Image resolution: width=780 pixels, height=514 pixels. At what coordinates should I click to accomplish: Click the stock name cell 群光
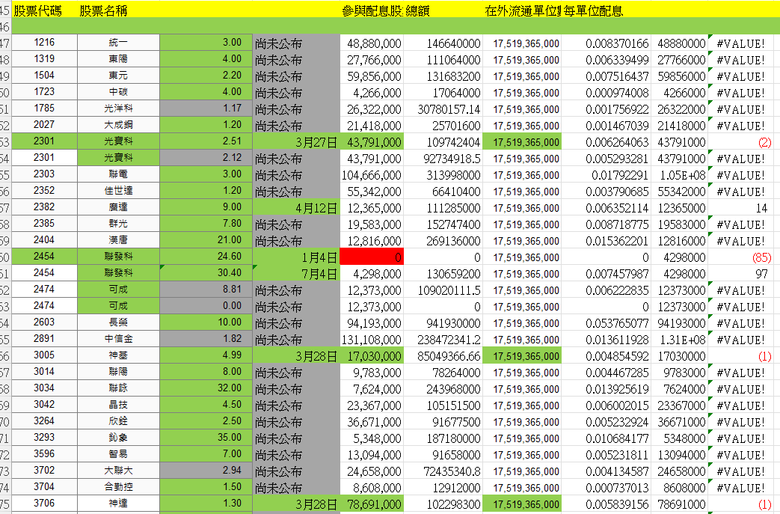point(118,223)
